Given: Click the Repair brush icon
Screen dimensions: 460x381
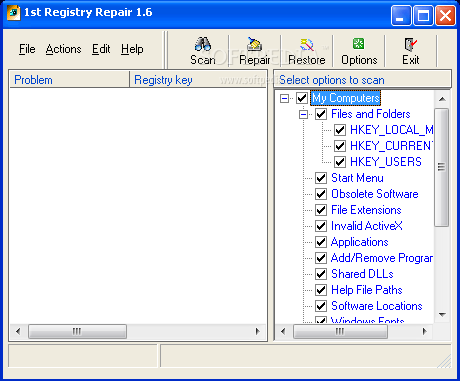Looking at the screenshot, I should pos(254,44).
